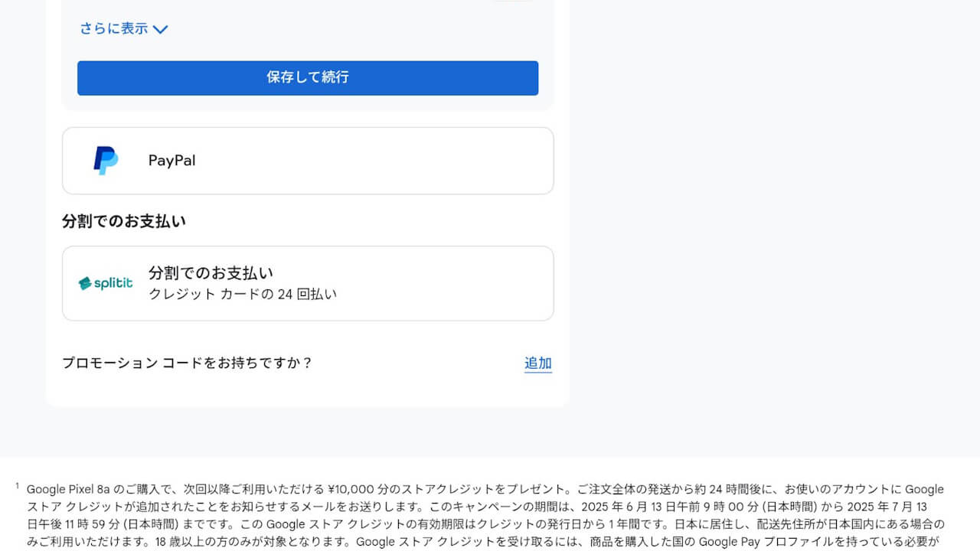Image resolution: width=980 pixels, height=551 pixels.
Task: Click the 分割でのお支払い section heading
Action: tap(124, 221)
